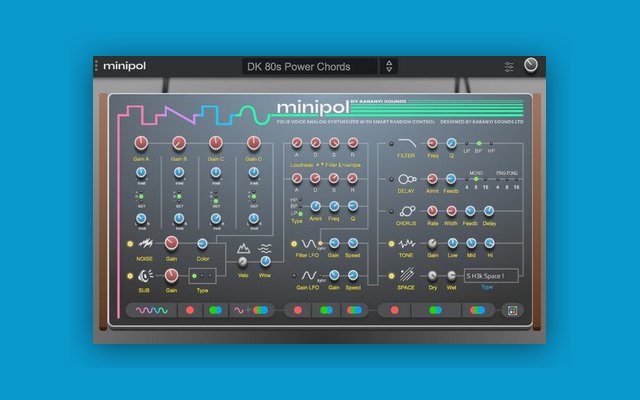Click the Gain A knob
Image resolution: width=640 pixels, height=400 pixels.
coord(141,143)
